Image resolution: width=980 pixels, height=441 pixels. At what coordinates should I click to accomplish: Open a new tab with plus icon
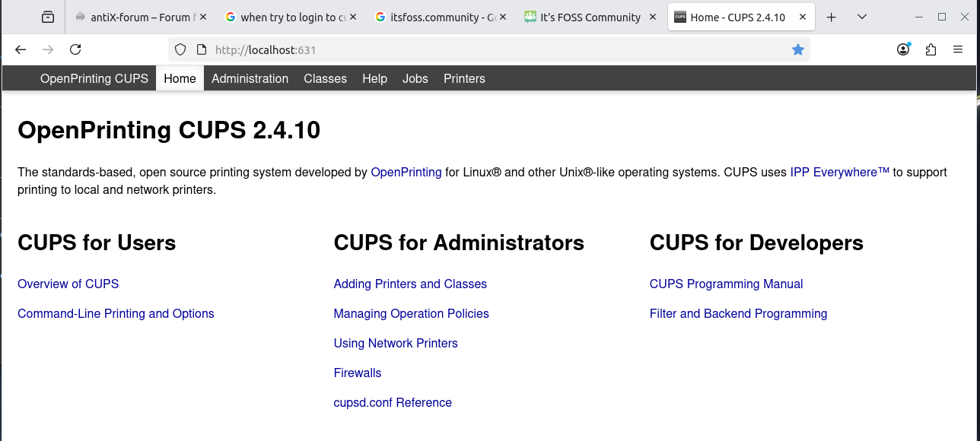(x=832, y=17)
